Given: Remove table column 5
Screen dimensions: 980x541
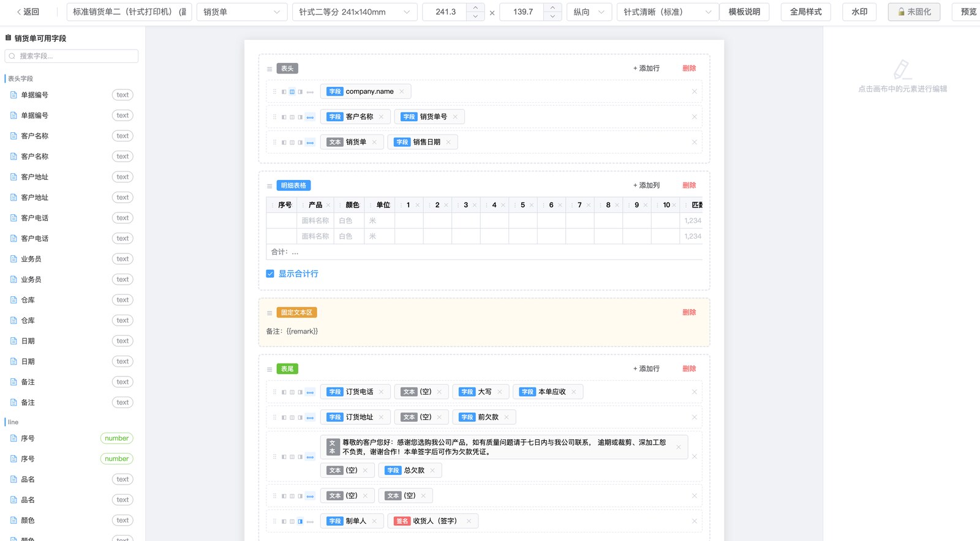Looking at the screenshot, I should tap(531, 205).
